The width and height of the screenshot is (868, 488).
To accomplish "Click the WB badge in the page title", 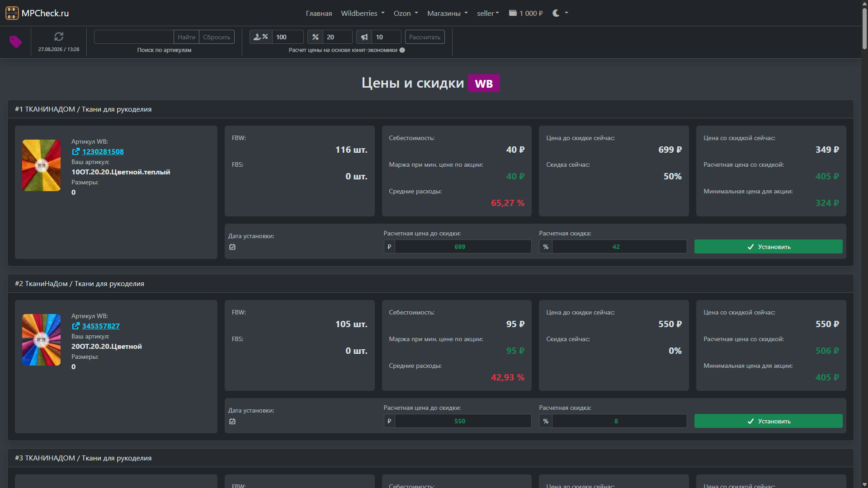I will [484, 83].
